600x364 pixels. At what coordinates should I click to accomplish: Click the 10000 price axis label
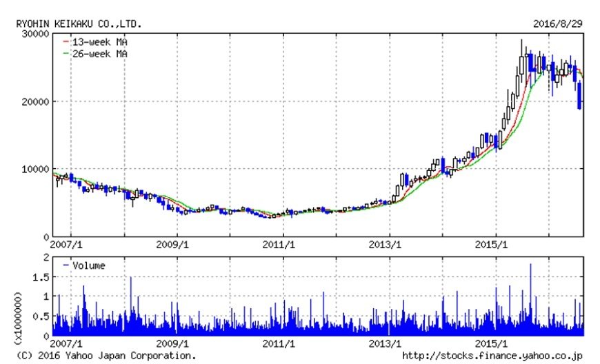pyautogui.click(x=34, y=169)
